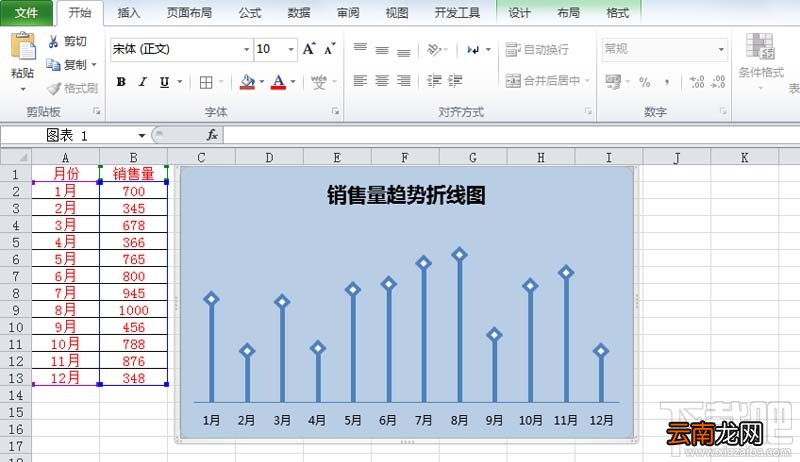Increase the indent

[455, 81]
